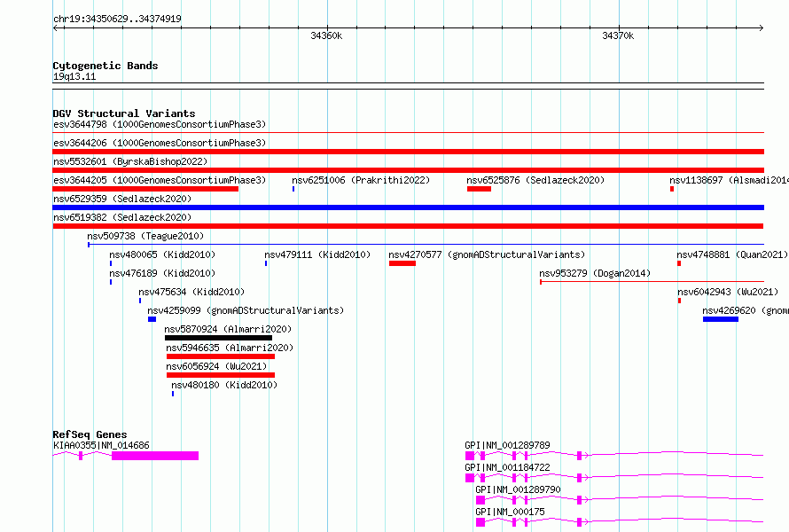The width and height of the screenshot is (789, 532).
Task: Click the nsv476189 (Kidd2010) label
Action: (x=162, y=273)
